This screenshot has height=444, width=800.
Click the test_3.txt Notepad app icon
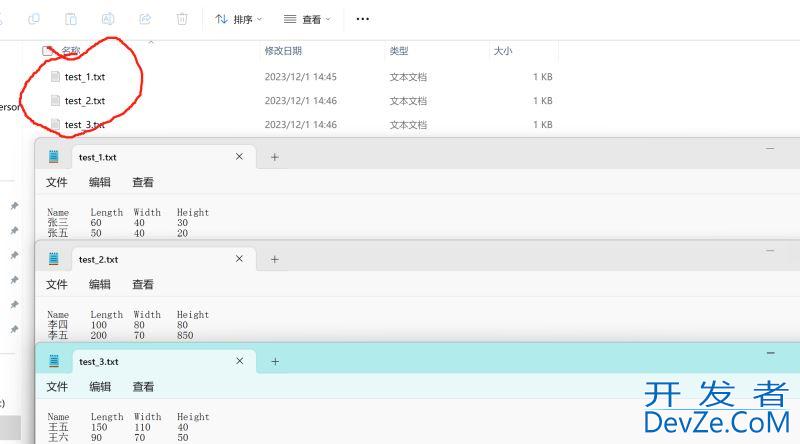coord(54,361)
